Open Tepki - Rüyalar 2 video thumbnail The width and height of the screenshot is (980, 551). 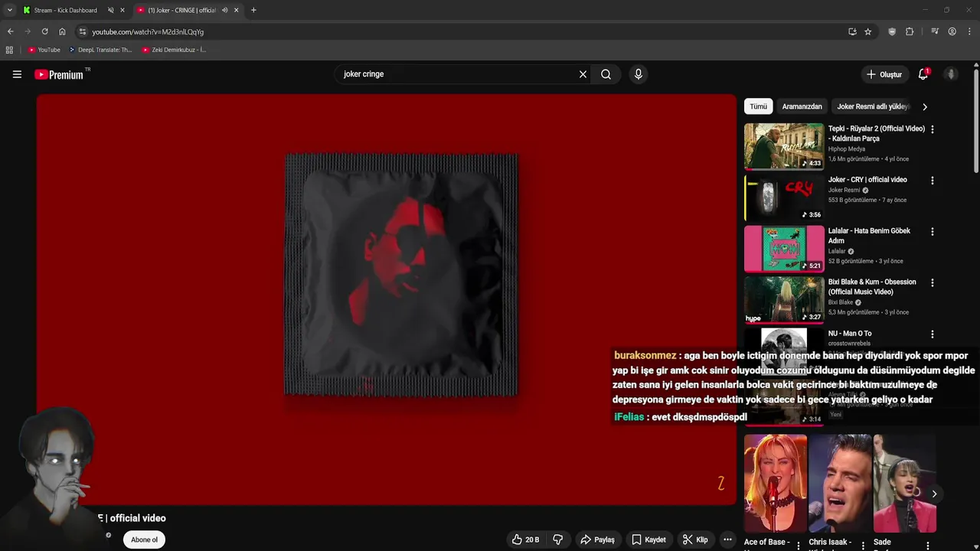pos(784,145)
